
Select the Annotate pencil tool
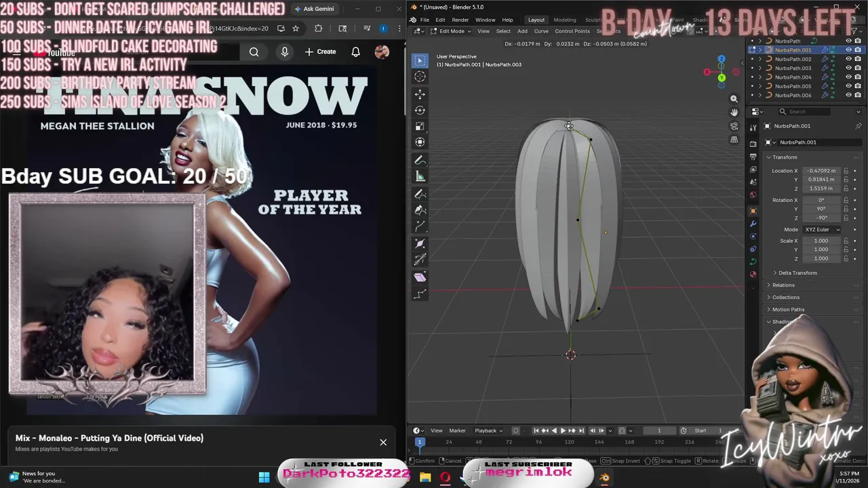point(420,161)
